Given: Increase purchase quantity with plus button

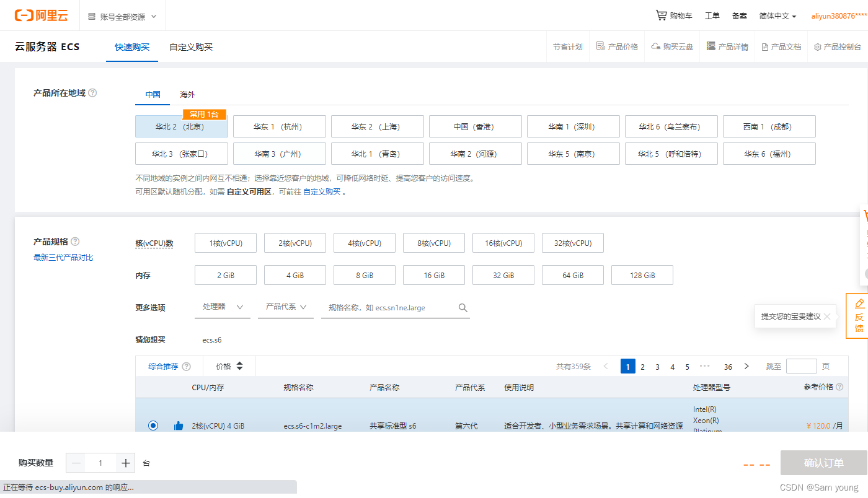Looking at the screenshot, I should click(x=126, y=463).
